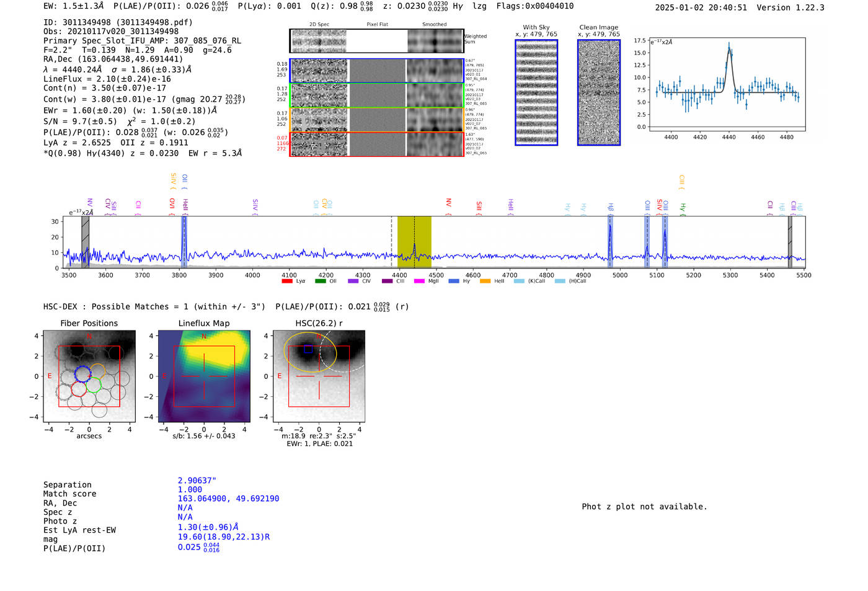
Task: Click the red Lyα legend swatch
Action: (x=287, y=281)
